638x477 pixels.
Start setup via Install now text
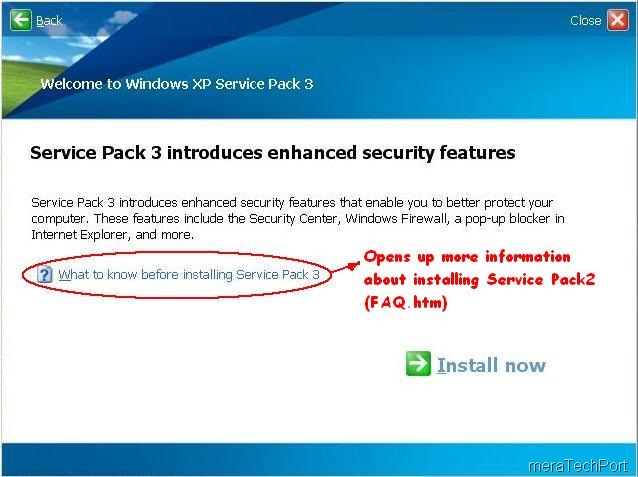point(491,365)
